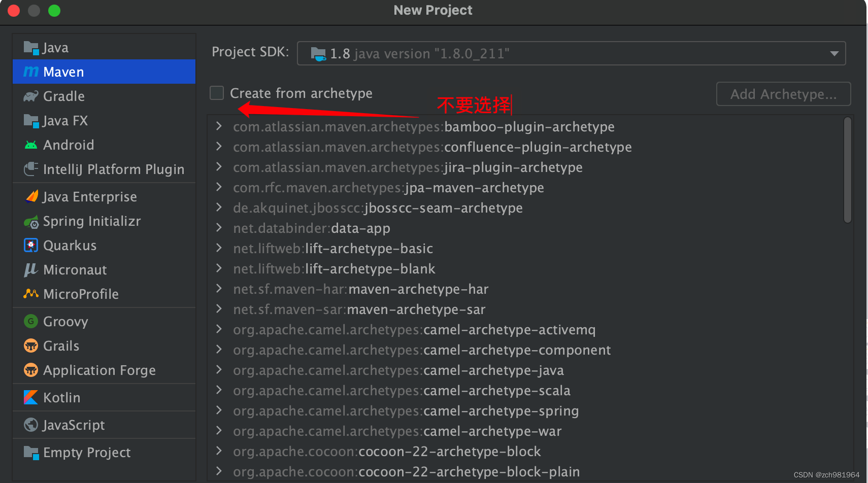Image resolution: width=868 pixels, height=483 pixels.
Task: Expand confluence-plugin-archetype entry
Action: pos(219,146)
